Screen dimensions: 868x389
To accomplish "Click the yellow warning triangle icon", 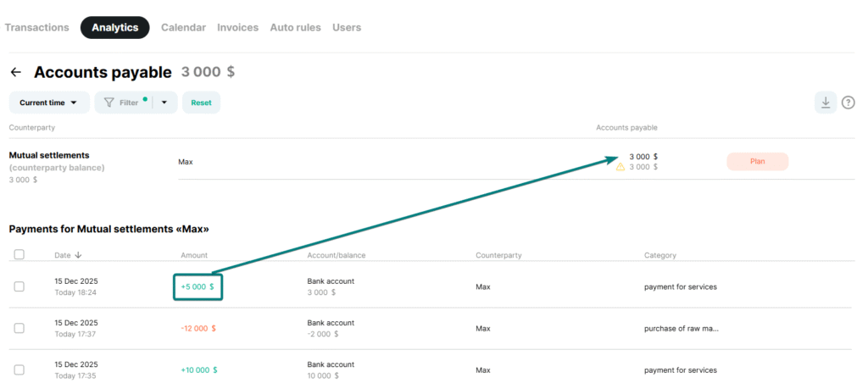I will pos(620,167).
